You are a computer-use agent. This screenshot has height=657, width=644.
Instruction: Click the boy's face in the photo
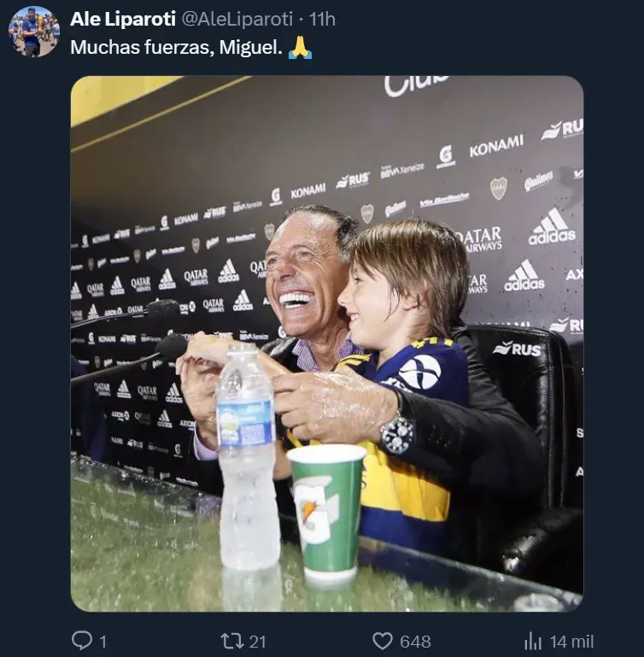[x=370, y=295]
